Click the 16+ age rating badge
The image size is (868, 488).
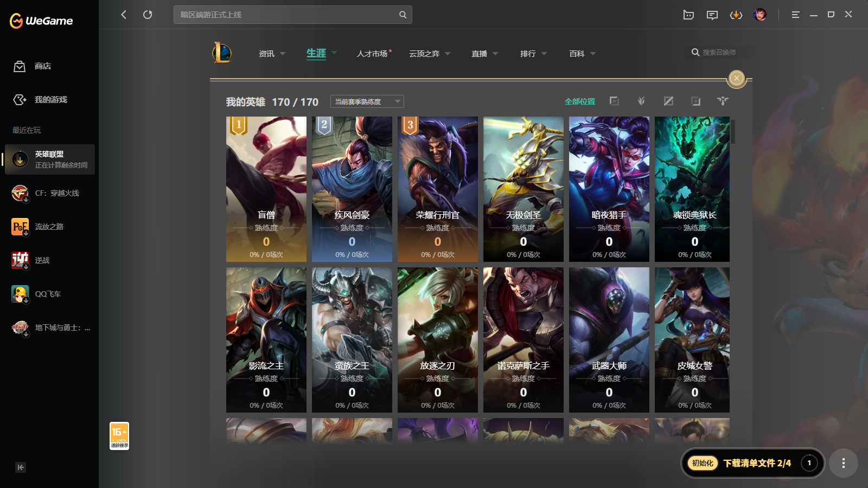click(119, 436)
